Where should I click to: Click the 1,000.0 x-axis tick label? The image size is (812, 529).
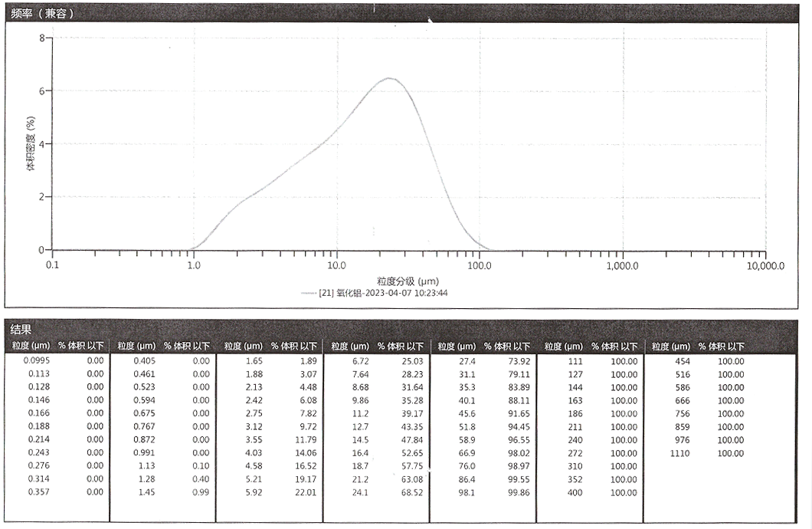point(622,265)
